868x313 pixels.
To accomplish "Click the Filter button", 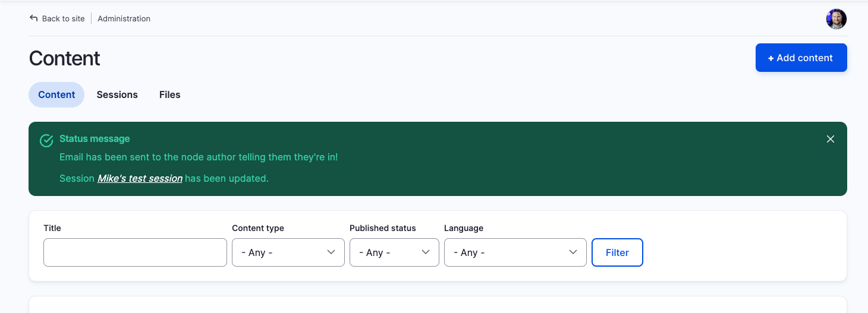I will click(x=617, y=252).
